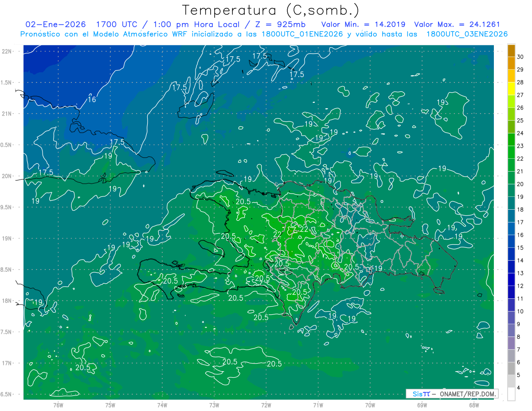Viewport: 532px width, 411px height.
Task: Click the date "02-Ene-2026" in header
Action: coord(55,24)
